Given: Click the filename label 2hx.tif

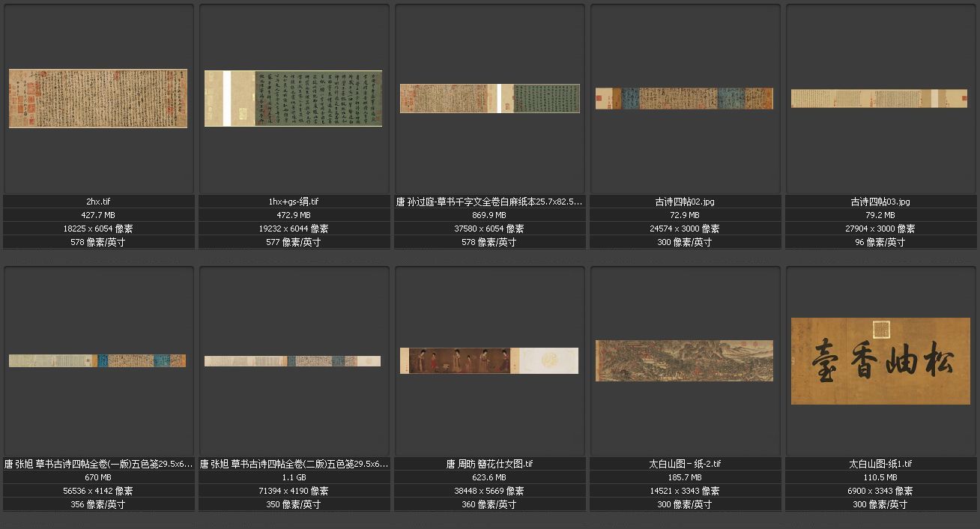Looking at the screenshot, I should click(98, 202).
